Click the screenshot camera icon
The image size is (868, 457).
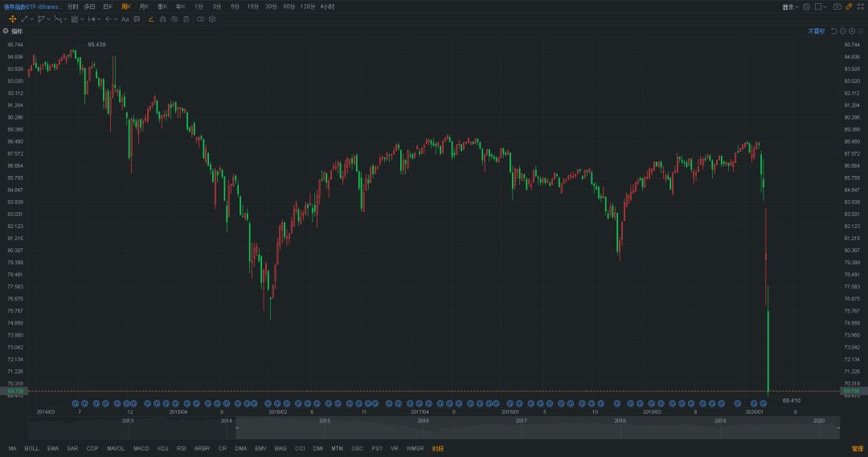coord(837,6)
